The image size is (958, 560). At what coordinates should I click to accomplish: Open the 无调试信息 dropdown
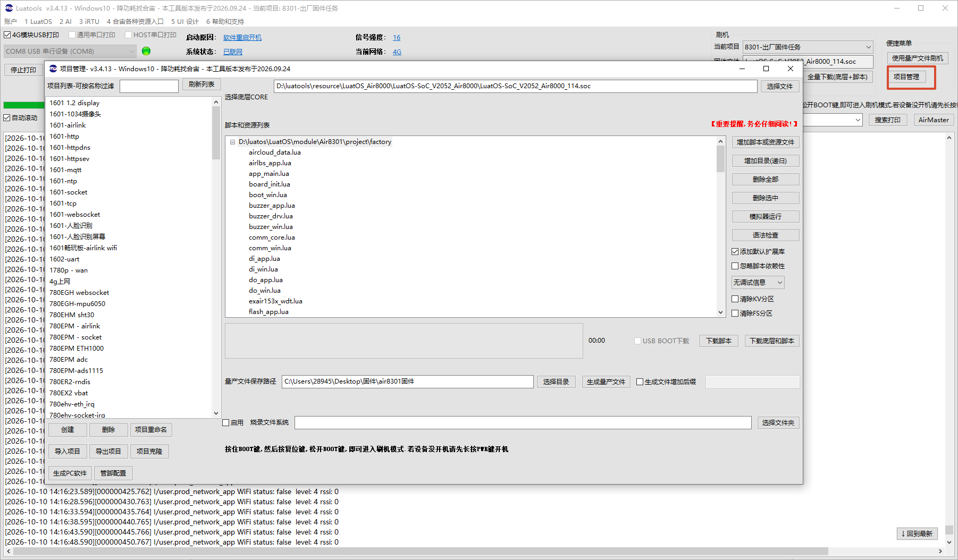pos(758,283)
